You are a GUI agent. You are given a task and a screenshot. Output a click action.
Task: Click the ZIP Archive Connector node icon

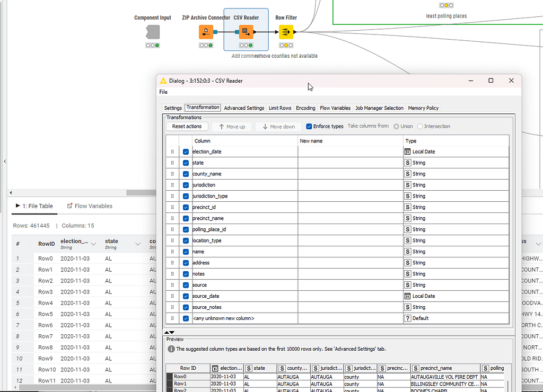coord(206,32)
